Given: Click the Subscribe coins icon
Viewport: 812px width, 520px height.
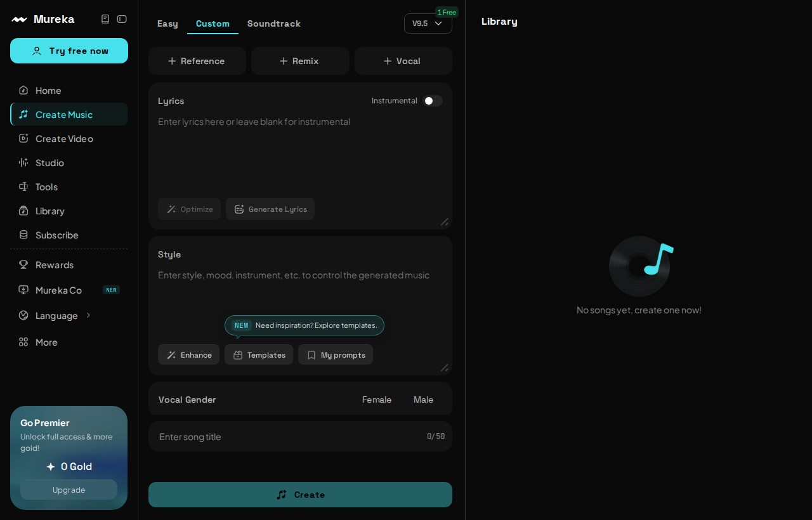Looking at the screenshot, I should coord(23,235).
